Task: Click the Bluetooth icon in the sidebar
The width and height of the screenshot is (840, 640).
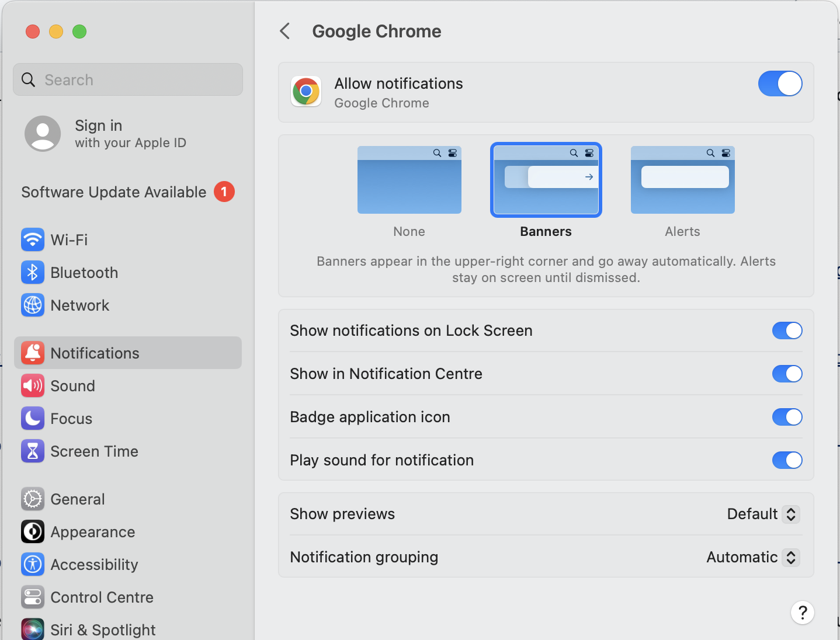Action: click(33, 272)
